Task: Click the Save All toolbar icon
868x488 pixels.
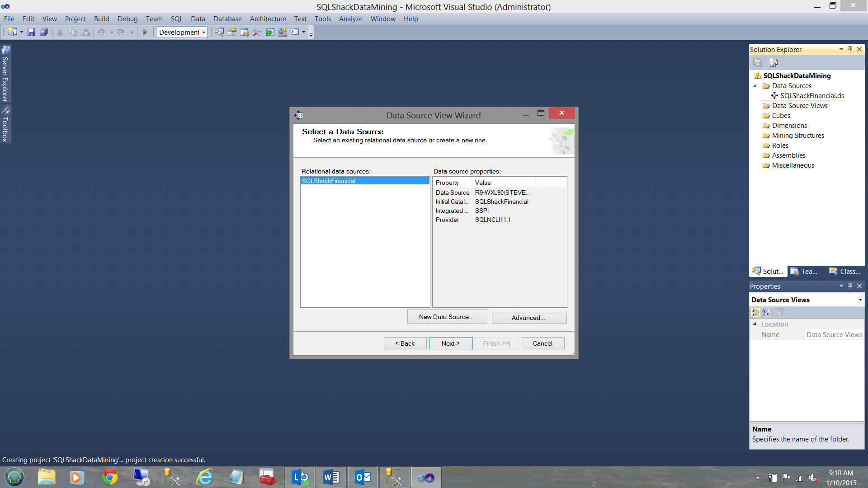Action: click(x=44, y=32)
